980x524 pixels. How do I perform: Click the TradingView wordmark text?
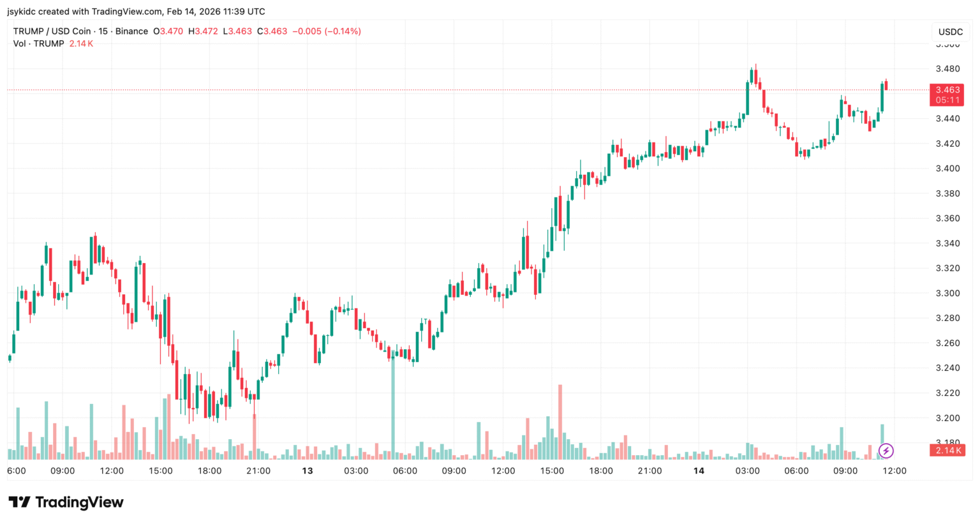[79, 502]
